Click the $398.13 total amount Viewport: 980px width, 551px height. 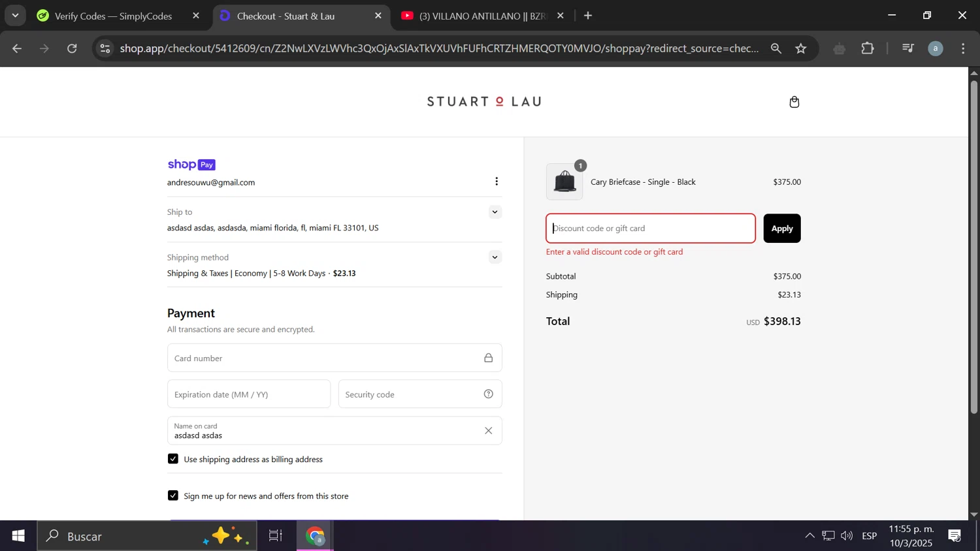tap(782, 321)
